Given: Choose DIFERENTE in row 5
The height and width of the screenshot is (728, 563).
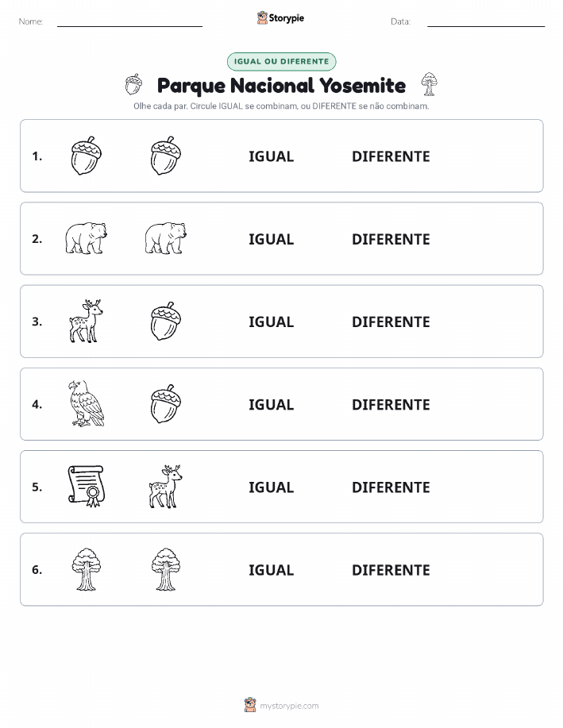Looking at the screenshot, I should (391, 487).
